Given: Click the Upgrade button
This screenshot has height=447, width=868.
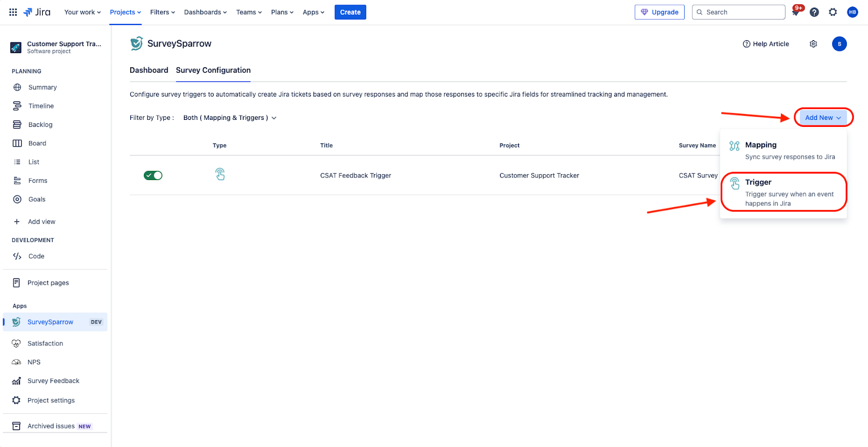Looking at the screenshot, I should click(659, 12).
